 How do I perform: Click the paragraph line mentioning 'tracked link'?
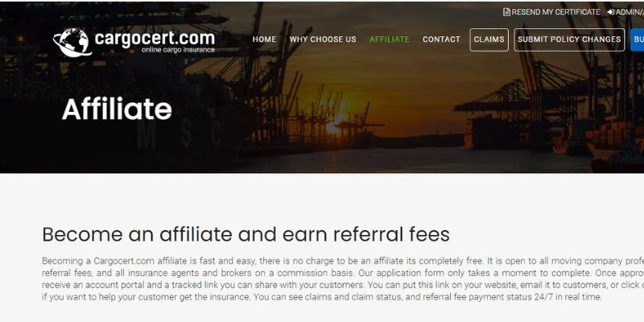coord(343,285)
